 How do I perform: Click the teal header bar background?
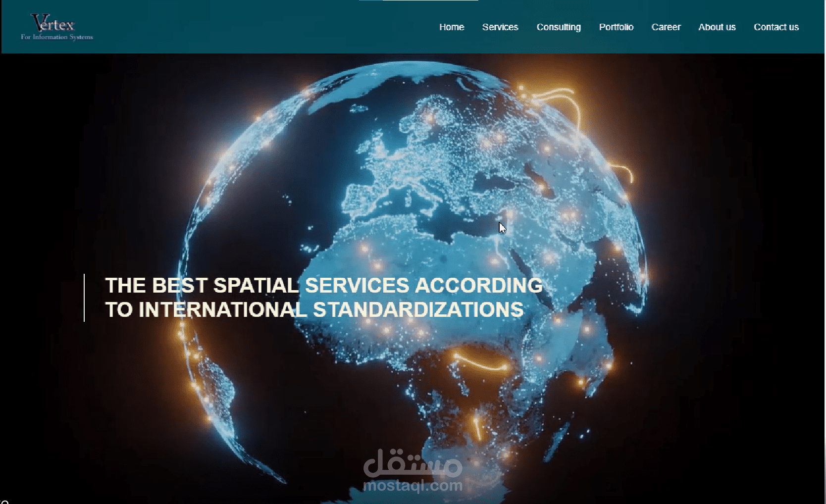(x=248, y=27)
